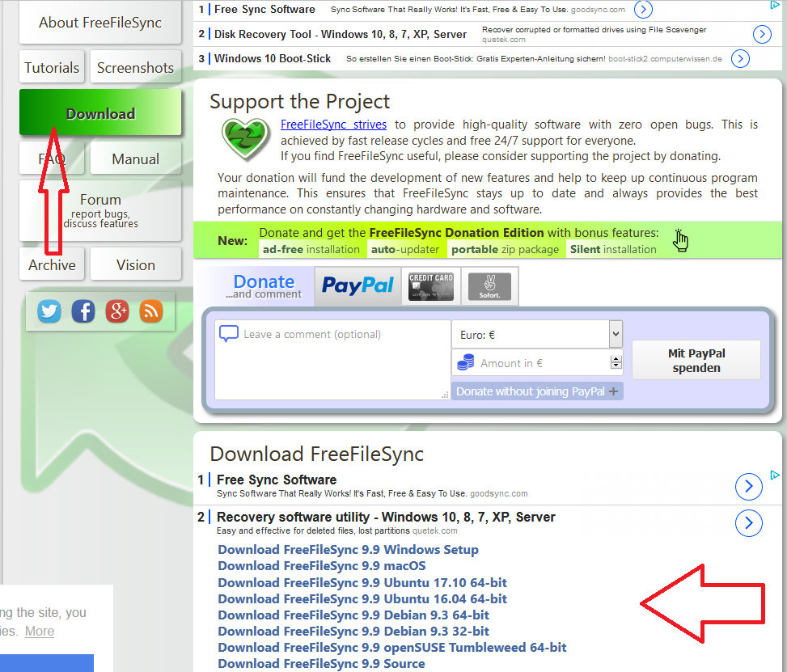The height and width of the screenshot is (672, 787).
Task: Click the comment text box
Action: click(332, 360)
